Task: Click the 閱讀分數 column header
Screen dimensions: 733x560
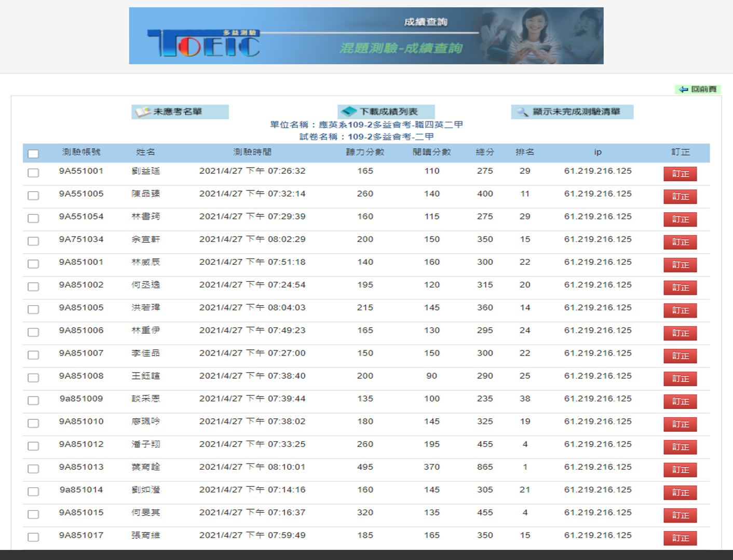Action: pos(431,152)
